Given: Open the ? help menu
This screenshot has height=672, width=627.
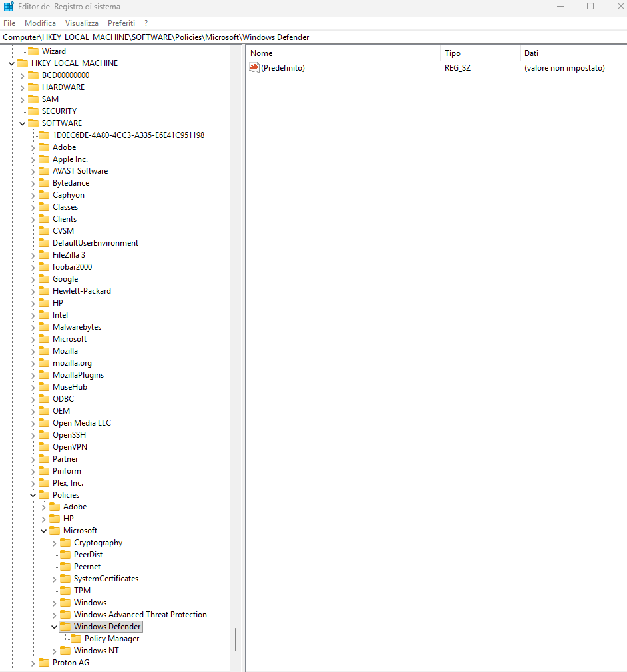Looking at the screenshot, I should coord(146,23).
